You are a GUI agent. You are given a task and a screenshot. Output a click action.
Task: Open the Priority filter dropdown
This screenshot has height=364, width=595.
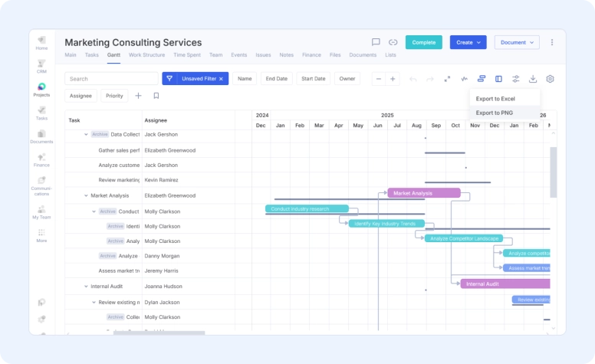pyautogui.click(x=114, y=96)
